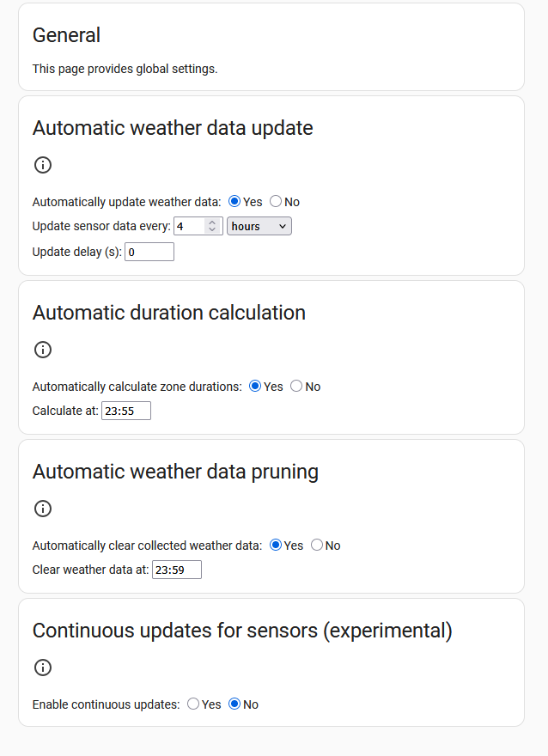Increase the update sensor data interval
Screen dimensions: 548x756
[x=213, y=223]
